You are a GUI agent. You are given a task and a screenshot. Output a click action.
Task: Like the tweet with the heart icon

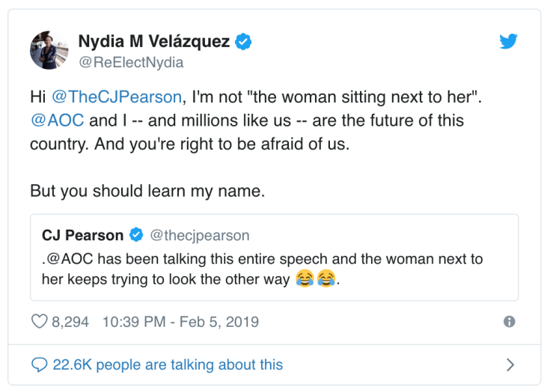pyautogui.click(x=38, y=322)
